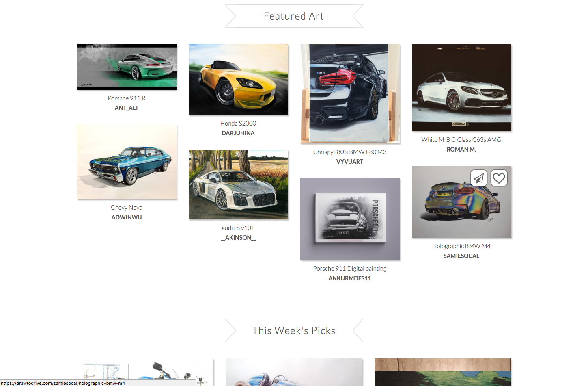Visit artist _AKINSON_'s profile

(x=238, y=238)
